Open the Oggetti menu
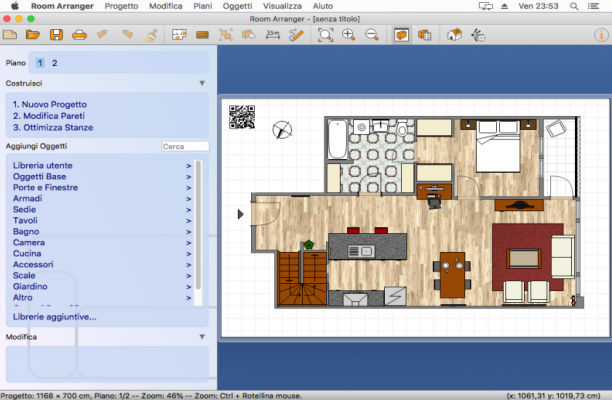This screenshot has width=612, height=400. click(237, 6)
